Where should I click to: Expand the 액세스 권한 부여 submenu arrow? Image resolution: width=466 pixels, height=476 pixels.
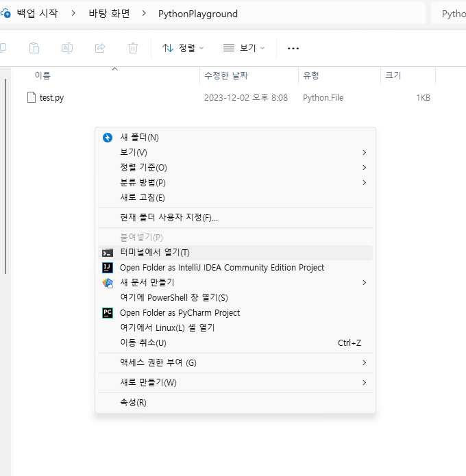(x=364, y=363)
